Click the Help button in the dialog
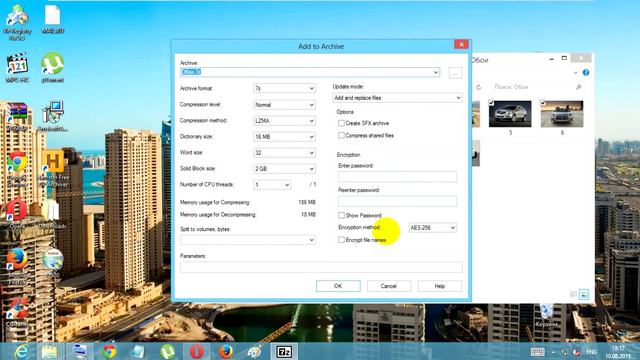The height and width of the screenshot is (360, 640). tap(440, 286)
